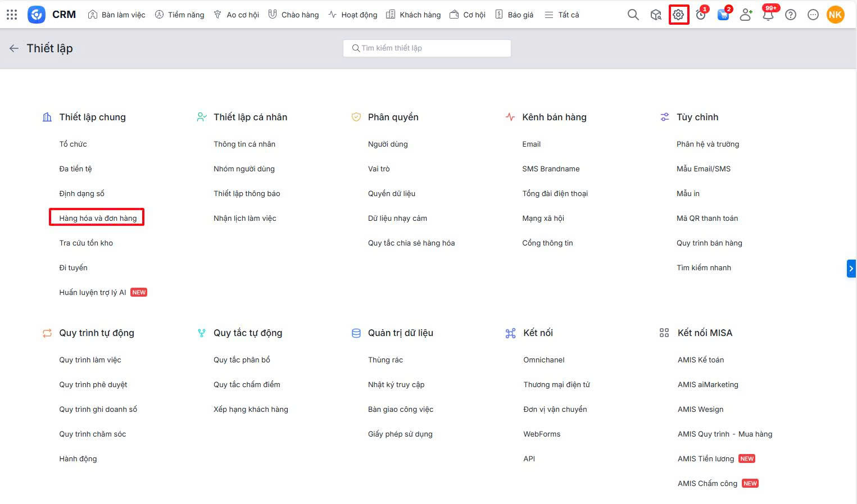
Task: Open the Tất cả menu
Action: 562,15
